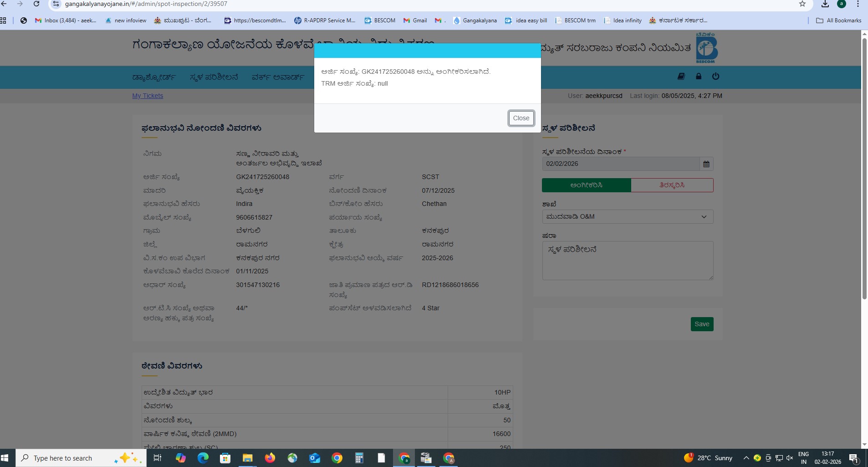This screenshot has height=467, width=868.
Task: Reload the page in Chrome
Action: 36,4
